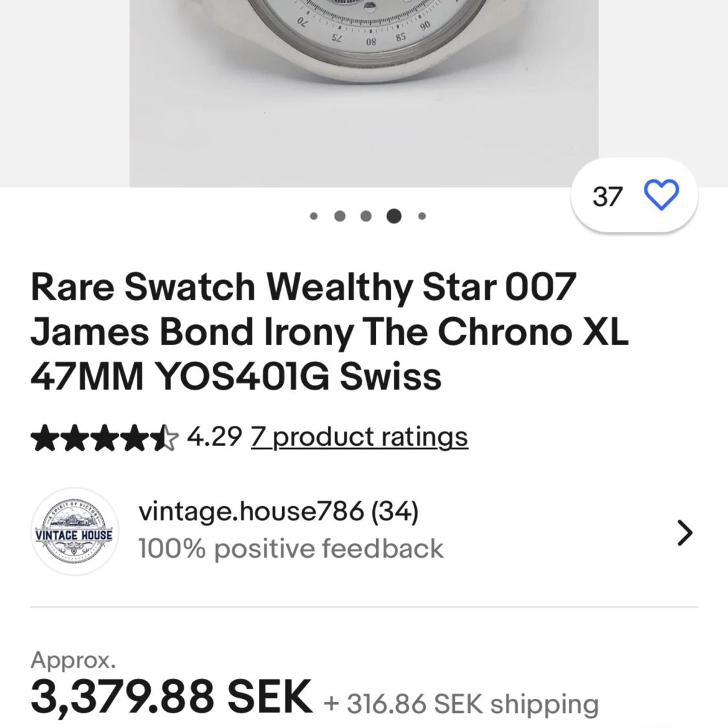The image size is (728, 728).
Task: Jump to first image via carousel dot
Action: (x=314, y=216)
